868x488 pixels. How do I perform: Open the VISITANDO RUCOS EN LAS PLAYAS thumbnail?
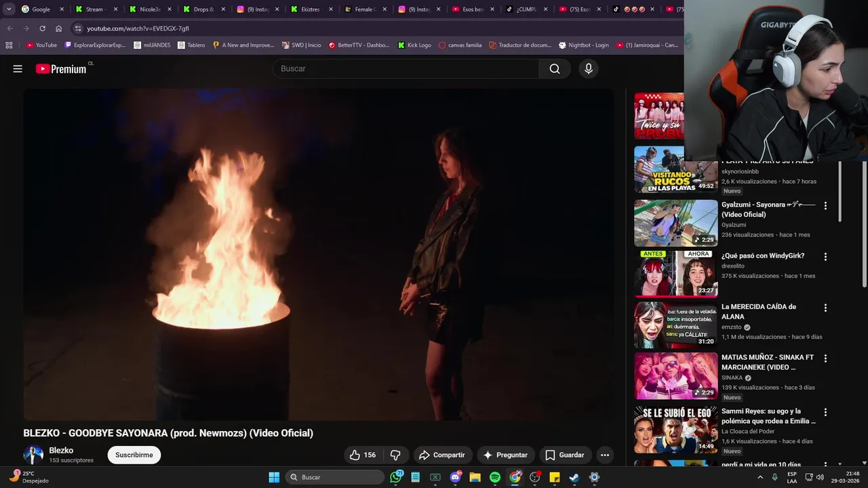675,169
